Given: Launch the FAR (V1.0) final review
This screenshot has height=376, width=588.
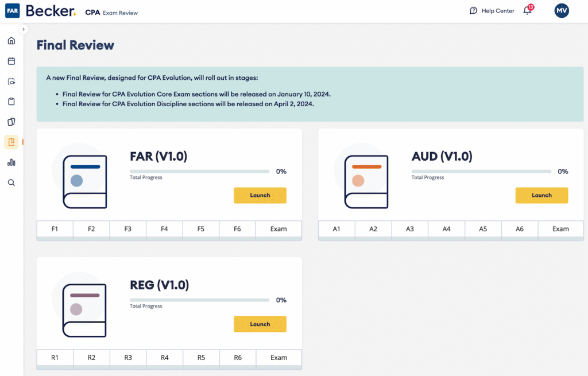Looking at the screenshot, I should 260,195.
